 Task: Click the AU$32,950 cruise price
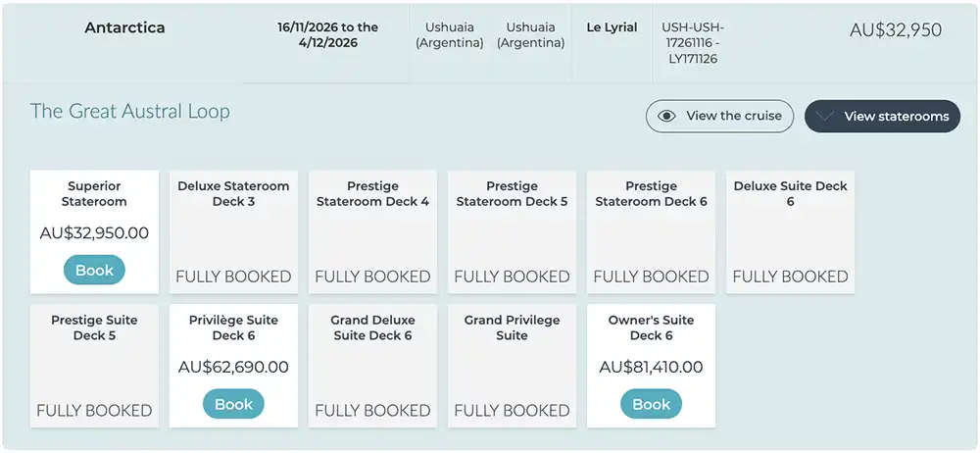pos(895,30)
